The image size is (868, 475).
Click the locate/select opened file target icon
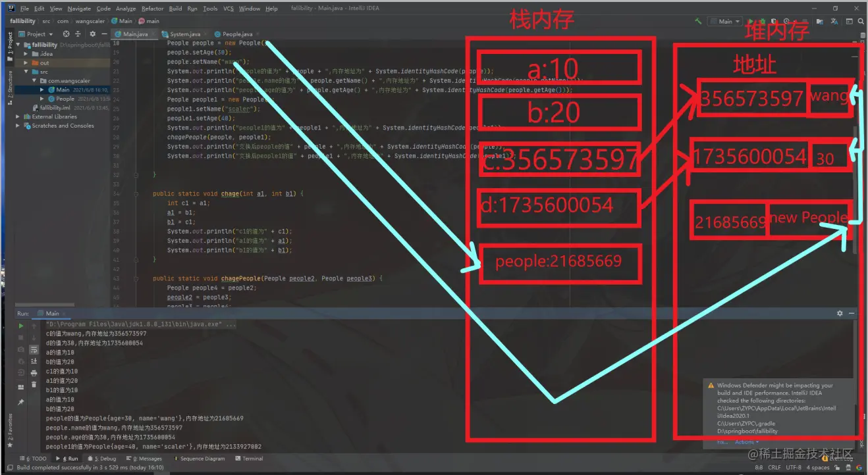click(66, 34)
